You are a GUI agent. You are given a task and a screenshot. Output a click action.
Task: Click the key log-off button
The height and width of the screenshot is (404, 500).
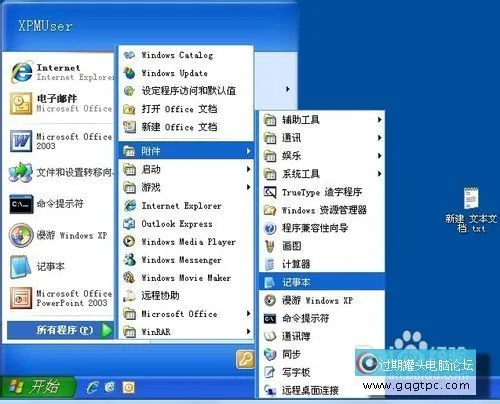coord(245,359)
